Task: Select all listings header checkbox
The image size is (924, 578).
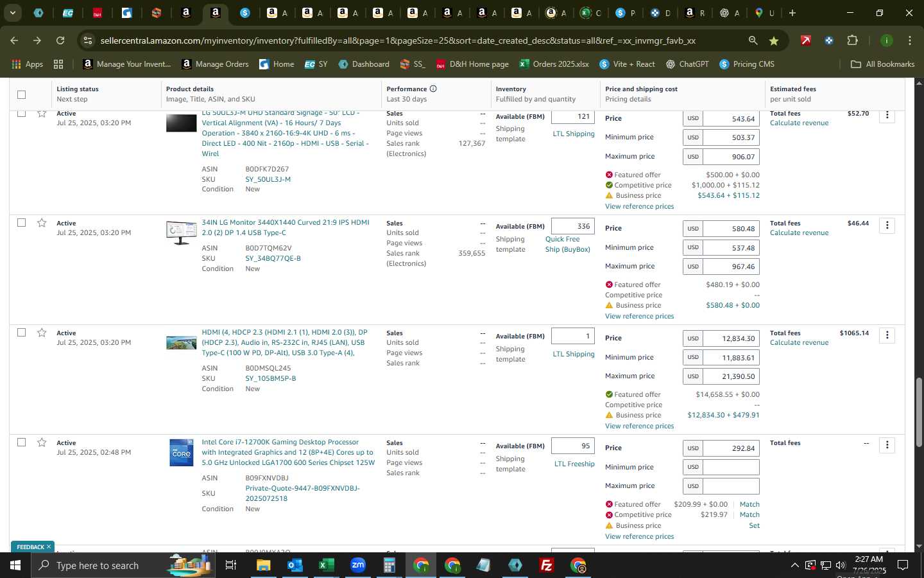Action: point(21,94)
